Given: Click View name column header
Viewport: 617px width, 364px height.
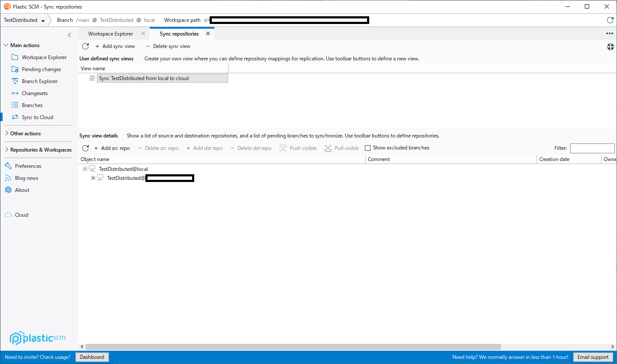Looking at the screenshot, I should click(x=153, y=69).
